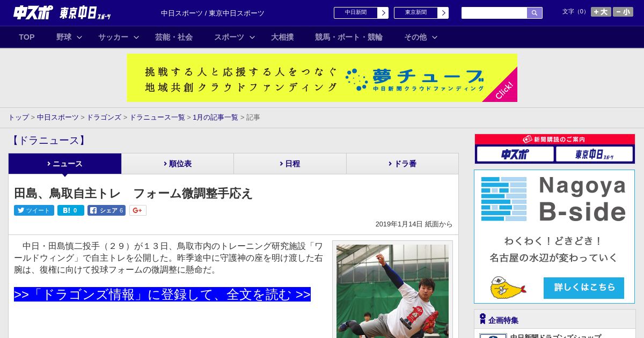Expand スポーツ navigation dropdown
The image size is (644, 338).
234,37
